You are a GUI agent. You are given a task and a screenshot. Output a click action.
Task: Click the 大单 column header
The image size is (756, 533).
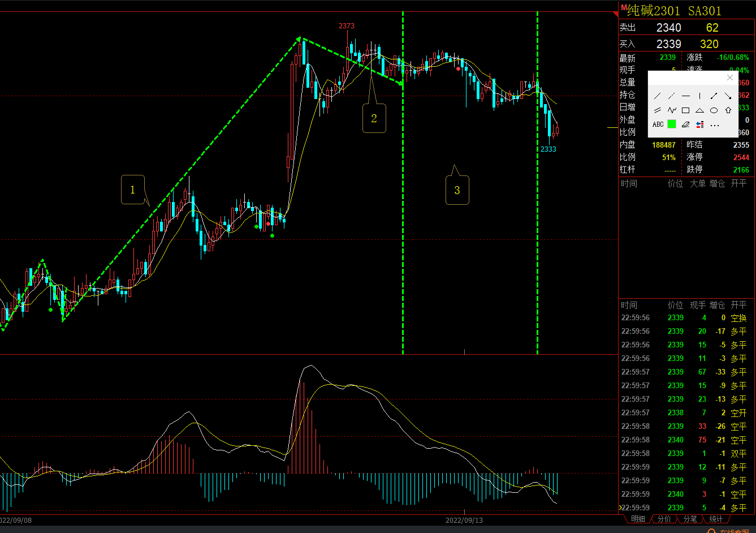click(x=698, y=183)
